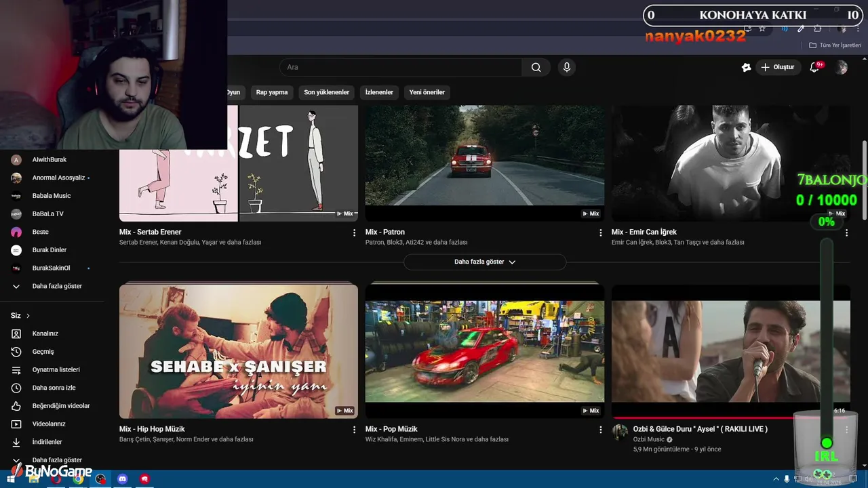Open Oynatma listeleri playlist icon

pyautogui.click(x=16, y=370)
